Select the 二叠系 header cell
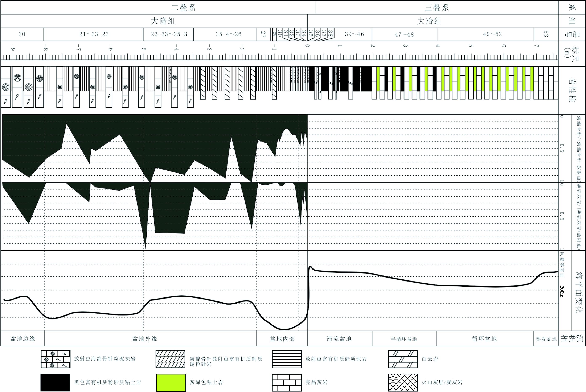This screenshot has width=586, height=392. coord(183,8)
